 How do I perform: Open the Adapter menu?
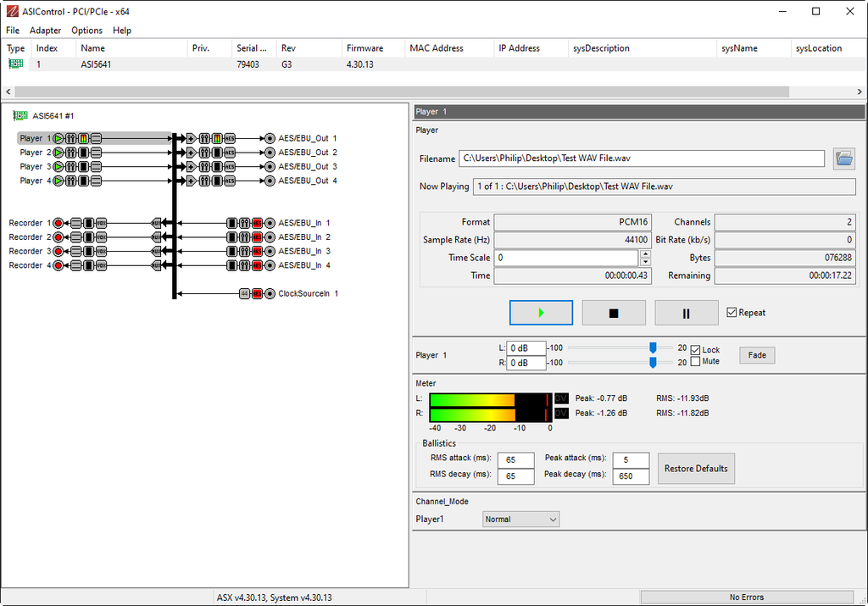(x=45, y=31)
